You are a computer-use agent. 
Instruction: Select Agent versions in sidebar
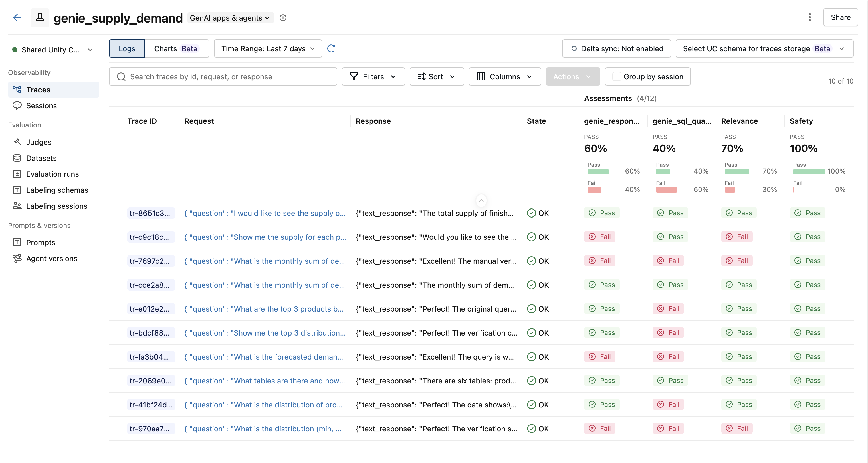tap(52, 258)
